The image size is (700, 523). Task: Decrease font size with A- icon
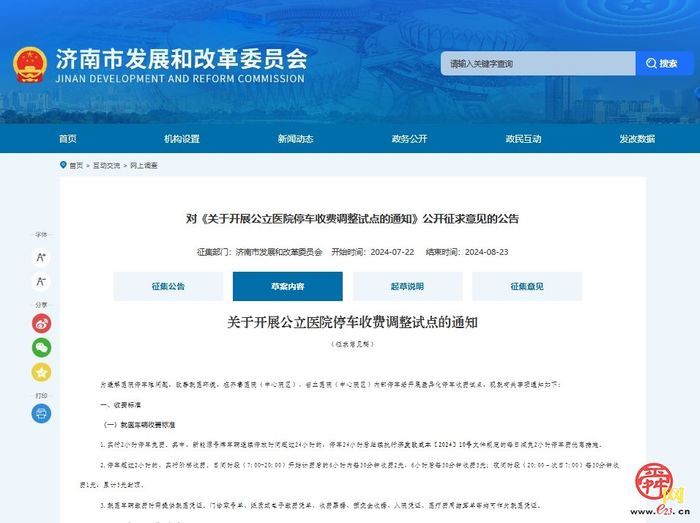(41, 282)
